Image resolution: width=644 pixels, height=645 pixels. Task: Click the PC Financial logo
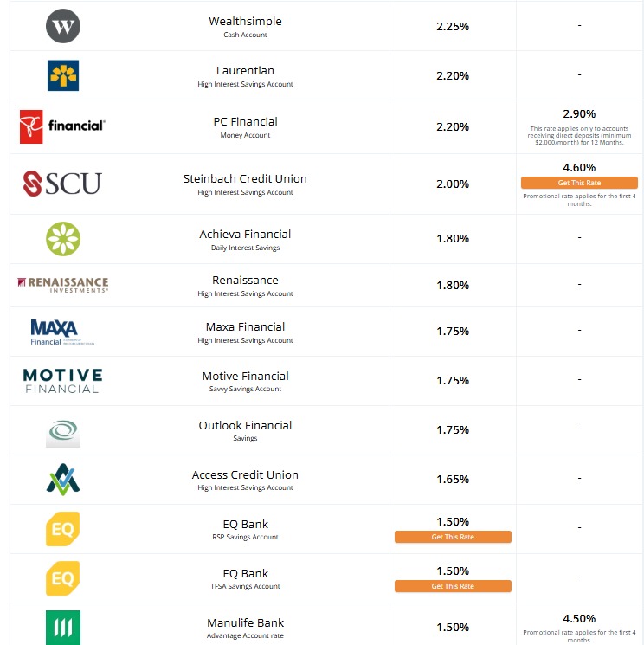click(63, 126)
